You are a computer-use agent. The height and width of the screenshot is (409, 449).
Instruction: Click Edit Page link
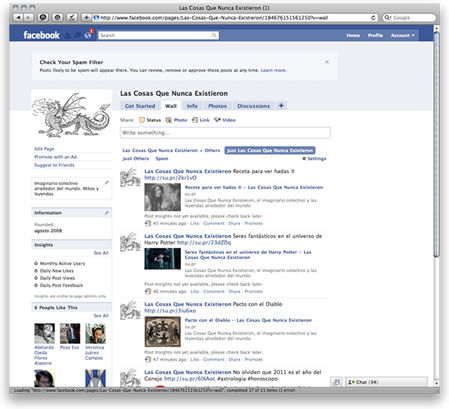coord(44,149)
